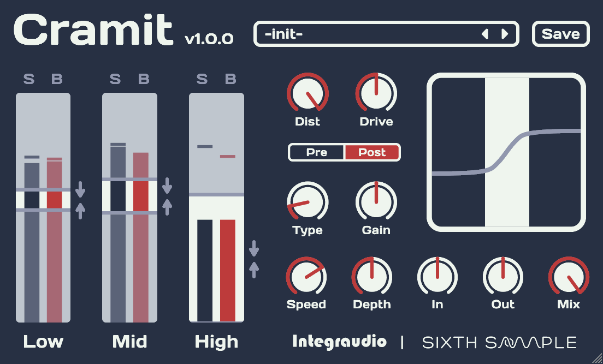This screenshot has width=603, height=364.
Task: Toggle Solo (S) on the Low band
Action: click(29, 79)
